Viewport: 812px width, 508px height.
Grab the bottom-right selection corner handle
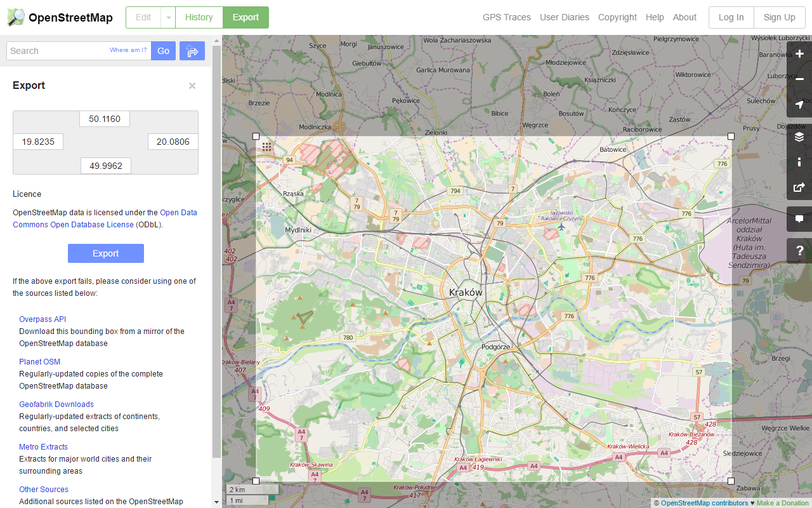click(731, 481)
